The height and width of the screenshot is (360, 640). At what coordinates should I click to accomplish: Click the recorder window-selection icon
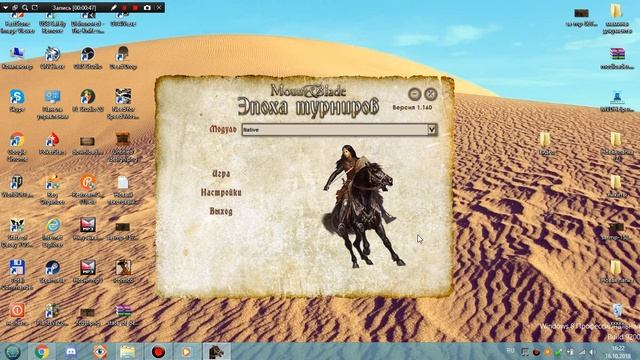coord(15,7)
